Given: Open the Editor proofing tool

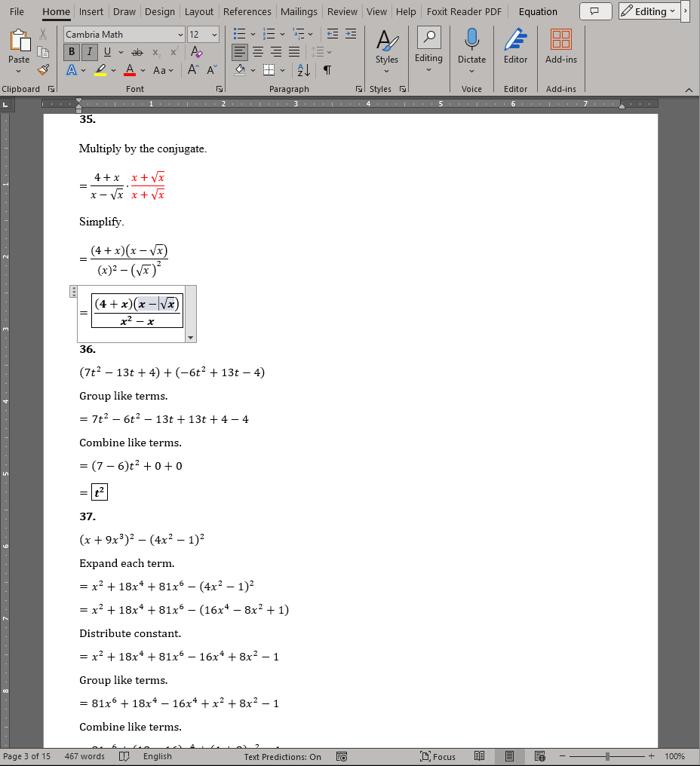Looking at the screenshot, I should 515,47.
